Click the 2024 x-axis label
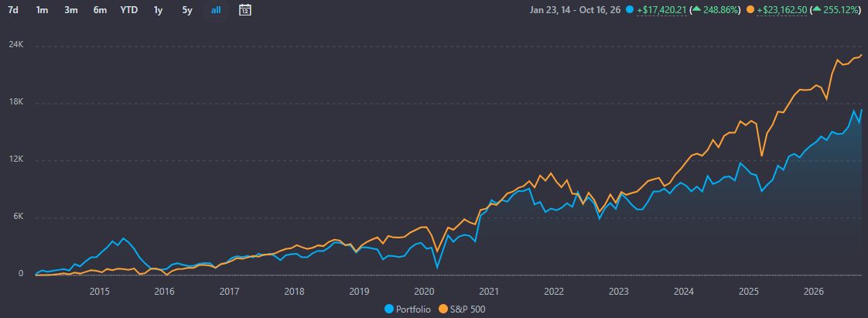The image size is (868, 318). tap(684, 292)
